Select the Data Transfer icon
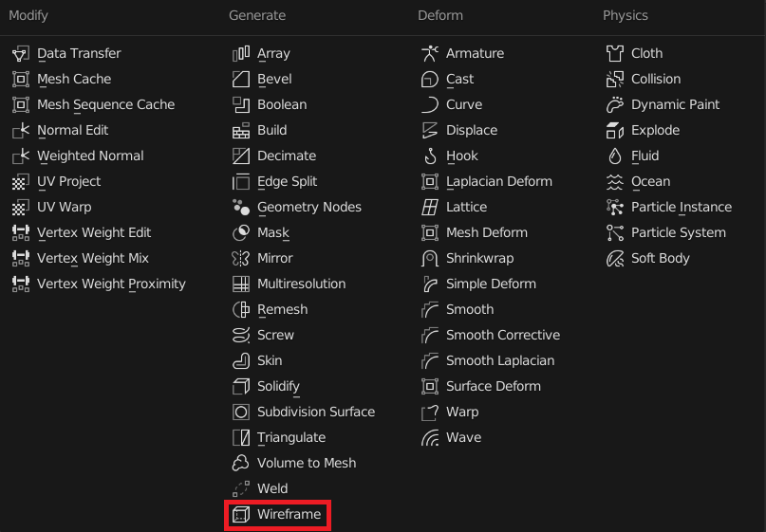The image size is (766, 532). [x=20, y=53]
